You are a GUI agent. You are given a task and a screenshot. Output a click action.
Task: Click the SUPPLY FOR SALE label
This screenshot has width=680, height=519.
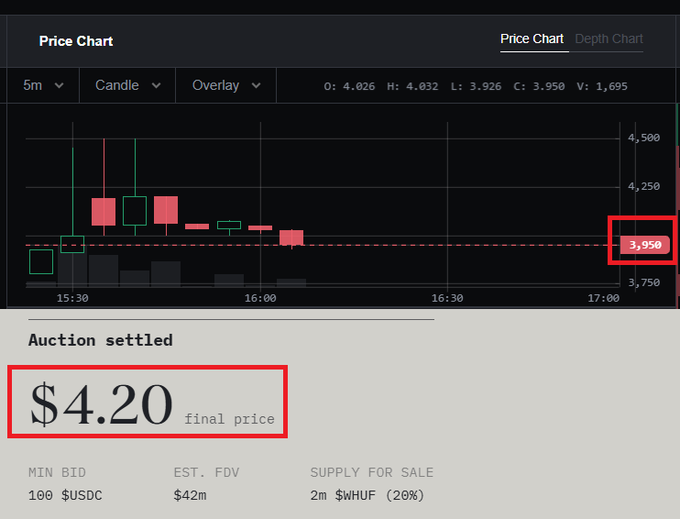[372, 472]
